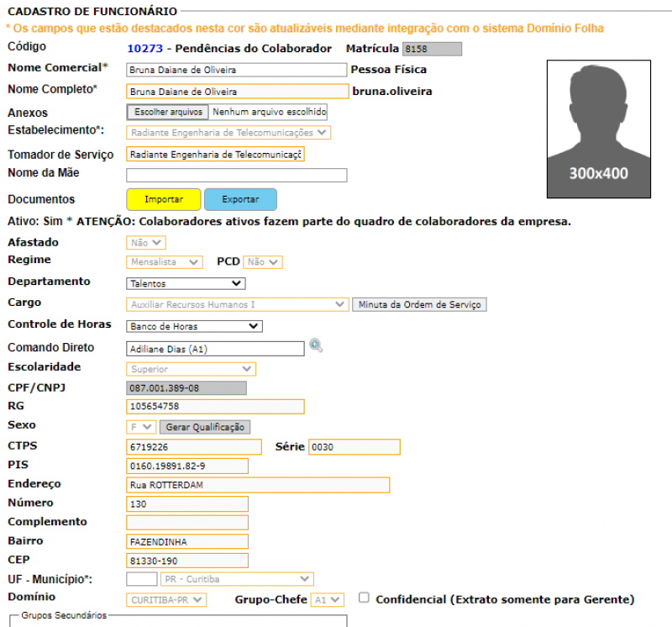Expand the UF - Município dropdown
672x627 pixels.
point(237,579)
